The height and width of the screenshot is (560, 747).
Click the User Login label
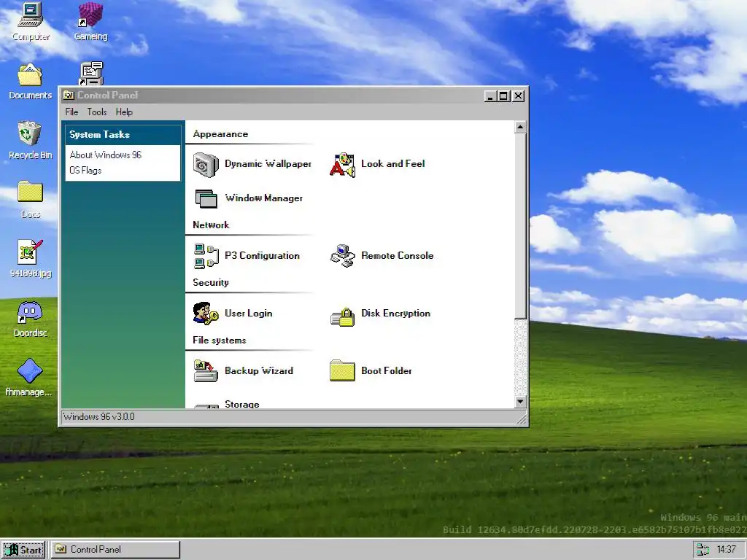tap(248, 314)
